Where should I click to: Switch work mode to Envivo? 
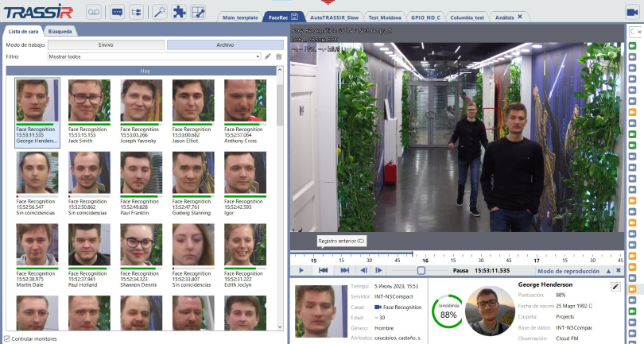[106, 45]
